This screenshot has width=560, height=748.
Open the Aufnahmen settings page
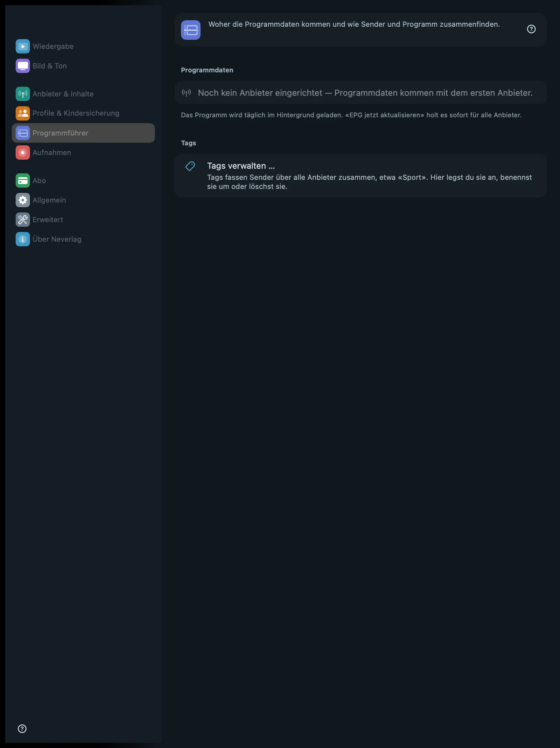[83, 153]
